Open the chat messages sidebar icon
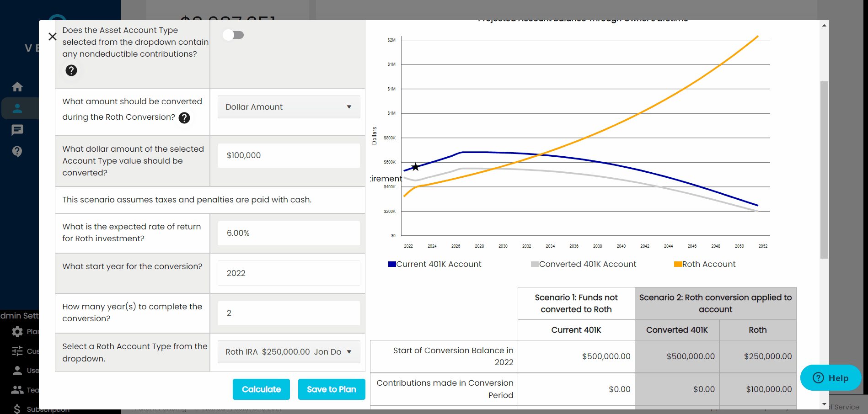The height and width of the screenshot is (414, 868). (x=17, y=130)
